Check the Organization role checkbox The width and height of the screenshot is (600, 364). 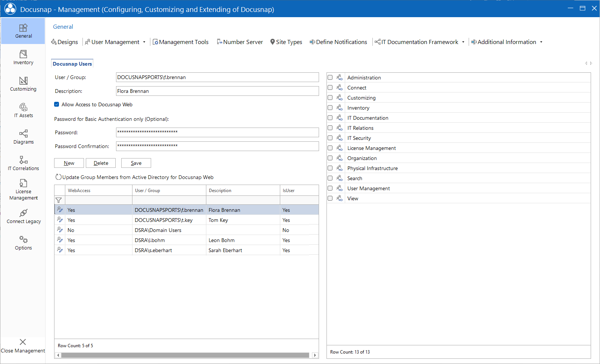330,158
